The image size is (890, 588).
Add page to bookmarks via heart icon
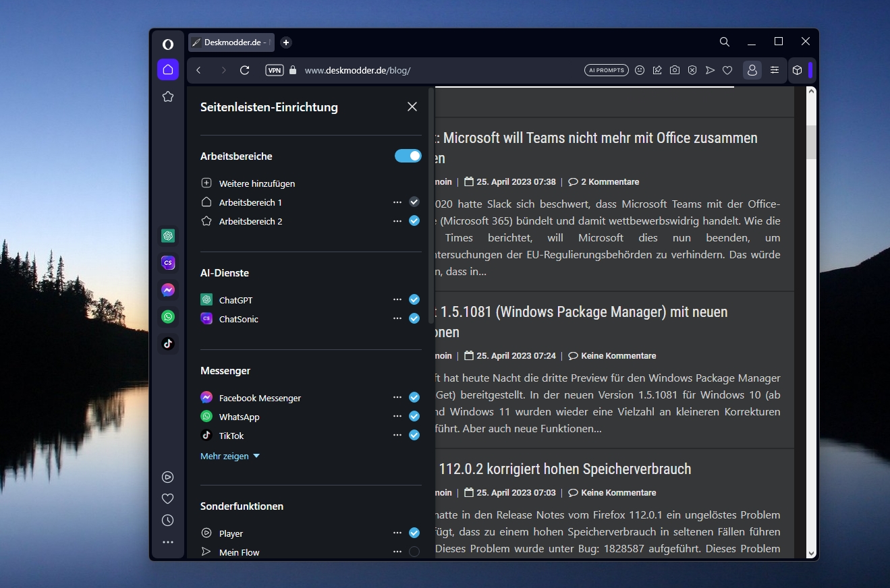coord(727,70)
